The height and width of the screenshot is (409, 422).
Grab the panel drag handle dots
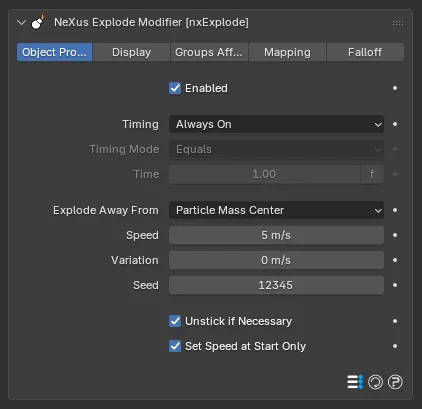(x=398, y=23)
